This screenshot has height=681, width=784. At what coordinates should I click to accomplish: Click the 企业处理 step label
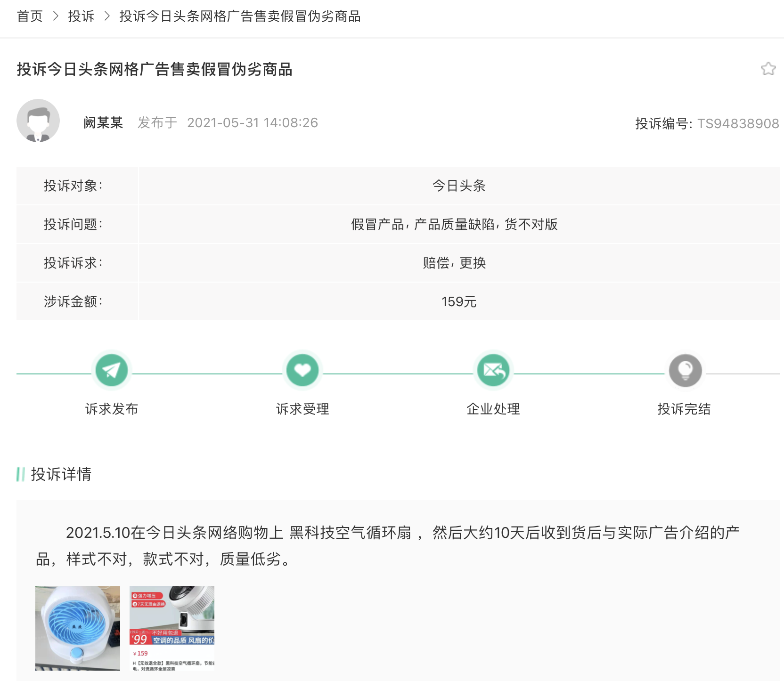pos(493,409)
